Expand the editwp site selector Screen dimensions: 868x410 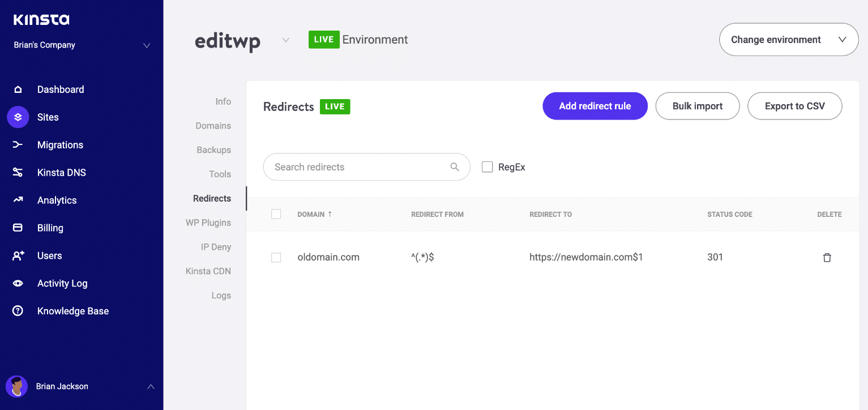click(x=285, y=40)
